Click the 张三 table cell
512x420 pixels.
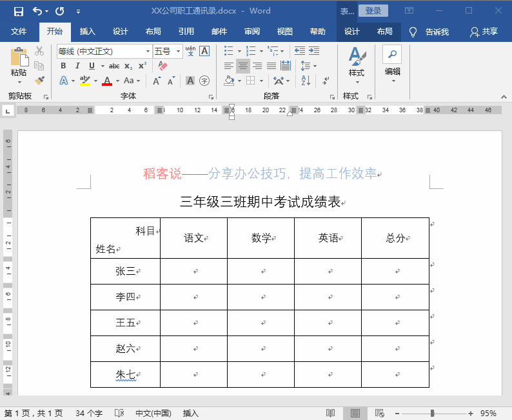tap(125, 272)
